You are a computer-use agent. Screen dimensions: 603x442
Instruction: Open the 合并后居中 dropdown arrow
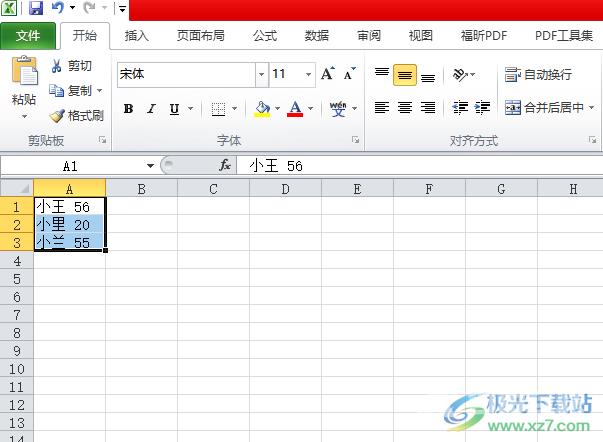[591, 107]
